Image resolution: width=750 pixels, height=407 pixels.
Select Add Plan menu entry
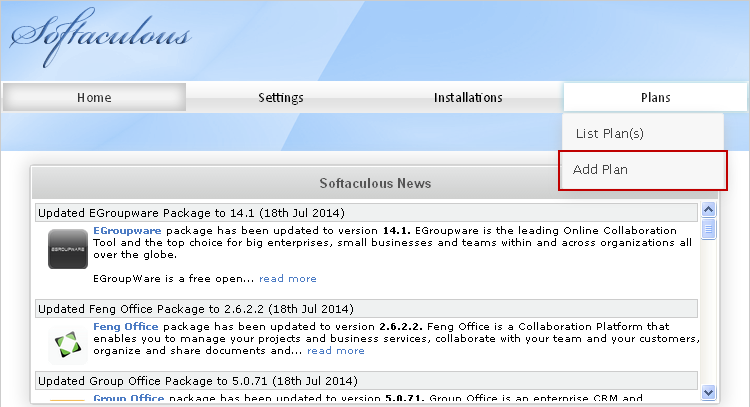[x=643, y=170]
